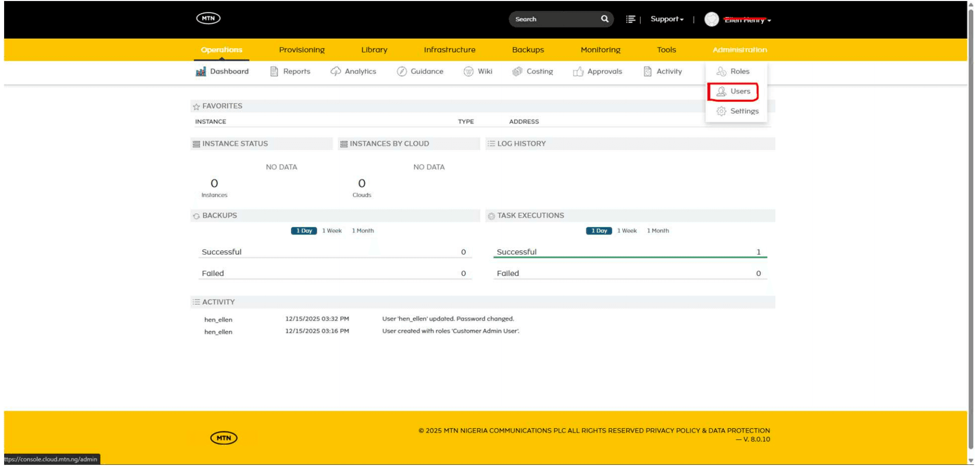The width and height of the screenshot is (980, 469).
Task: Click Successful row in Task Executions
Action: pyautogui.click(x=630, y=252)
